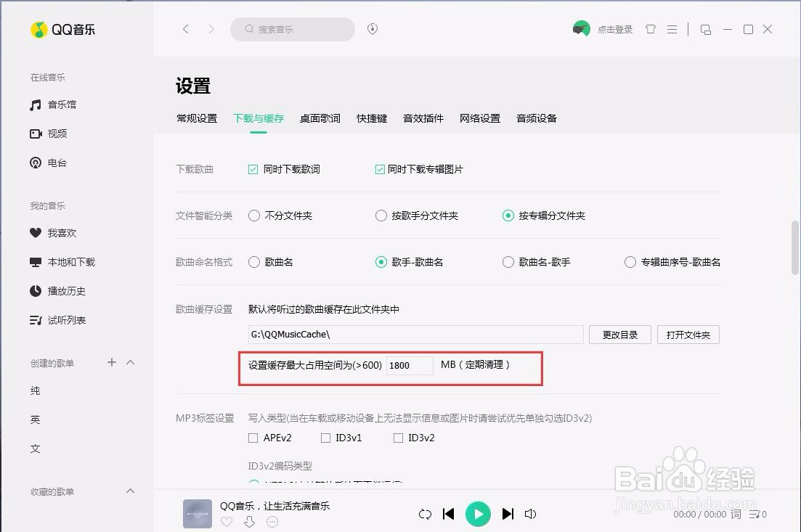Download the current song icon
This screenshot has height=532, width=801.
click(249, 522)
